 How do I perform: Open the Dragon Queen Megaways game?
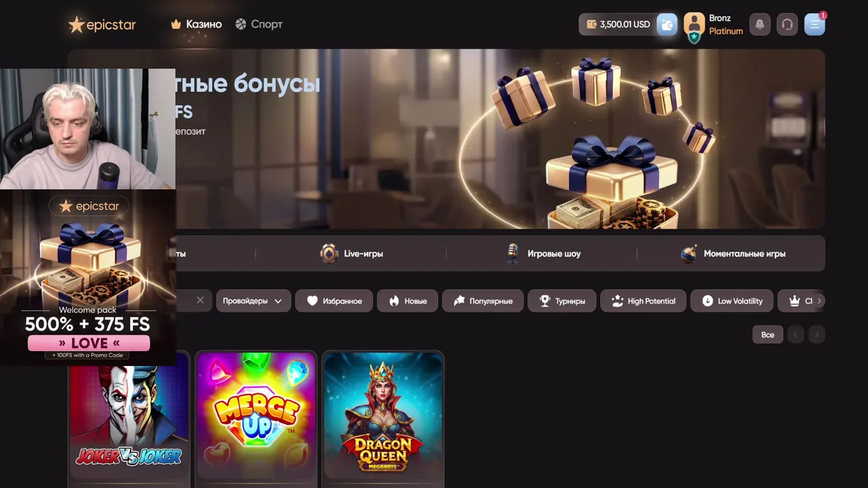point(383,419)
